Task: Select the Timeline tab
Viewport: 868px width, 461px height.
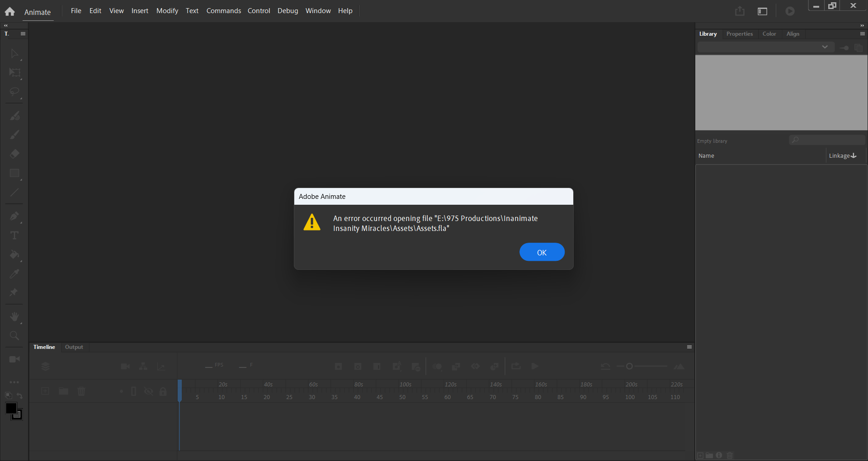Action: 44,347
